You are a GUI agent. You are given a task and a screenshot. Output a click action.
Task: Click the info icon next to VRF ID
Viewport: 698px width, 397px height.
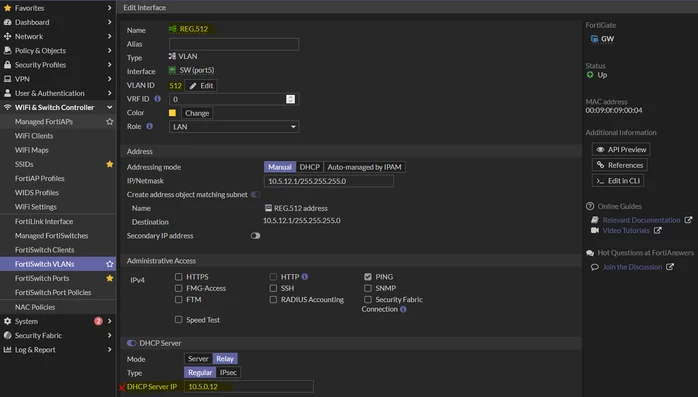(x=157, y=99)
